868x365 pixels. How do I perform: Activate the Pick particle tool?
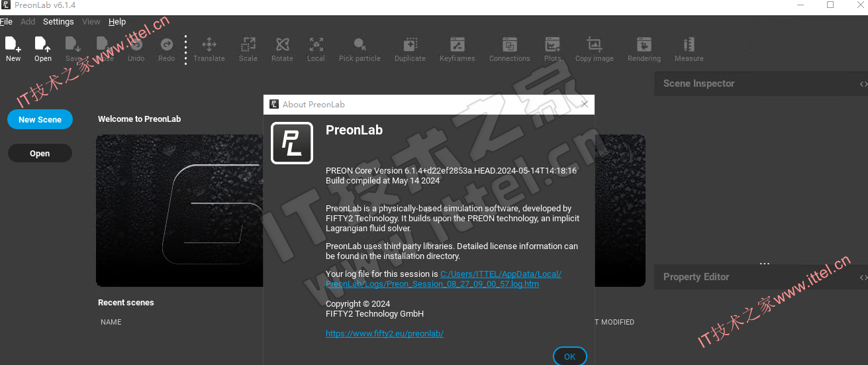[x=360, y=50]
